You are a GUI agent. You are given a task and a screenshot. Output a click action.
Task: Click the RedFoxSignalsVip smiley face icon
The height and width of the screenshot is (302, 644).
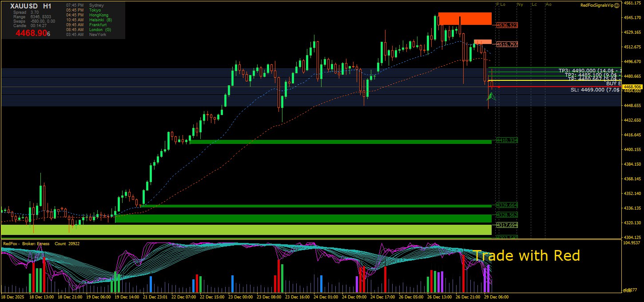[x=617, y=5]
